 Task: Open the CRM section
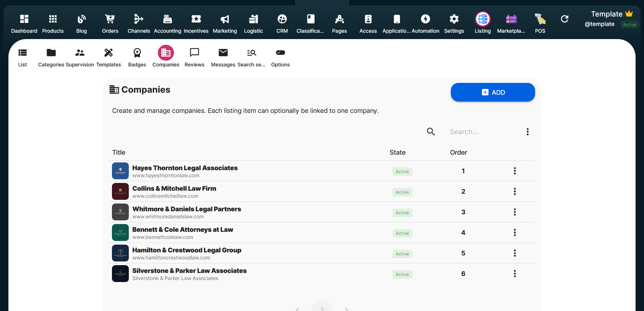282,24
